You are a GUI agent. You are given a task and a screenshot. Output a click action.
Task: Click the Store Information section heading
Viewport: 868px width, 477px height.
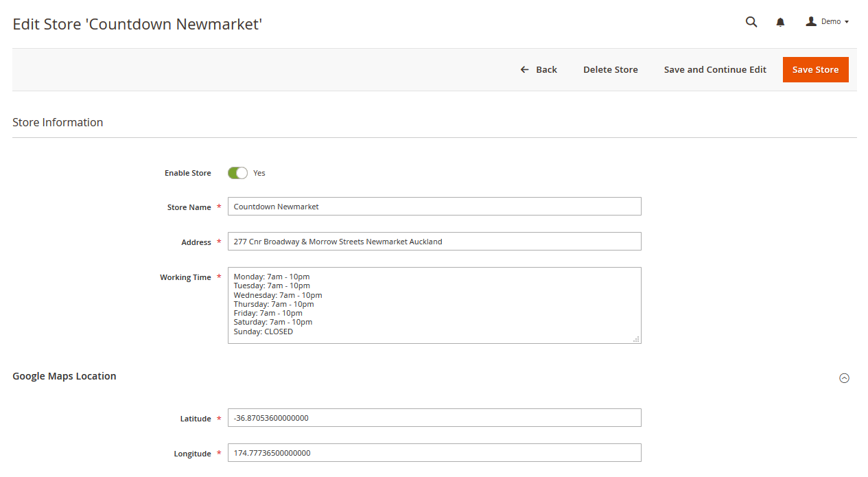58,122
